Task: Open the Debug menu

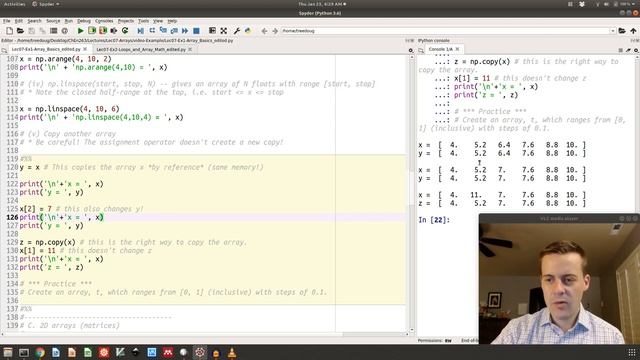Action: 84,21
